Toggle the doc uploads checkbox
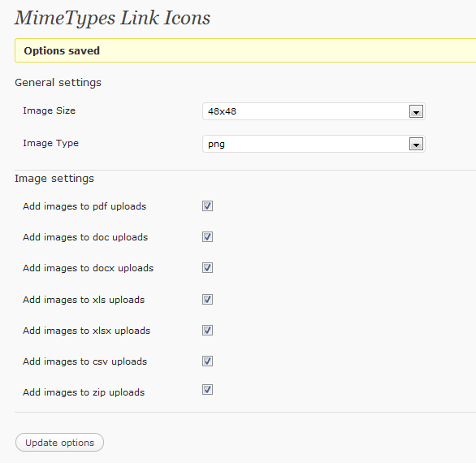The width and height of the screenshot is (476, 463). [x=207, y=237]
